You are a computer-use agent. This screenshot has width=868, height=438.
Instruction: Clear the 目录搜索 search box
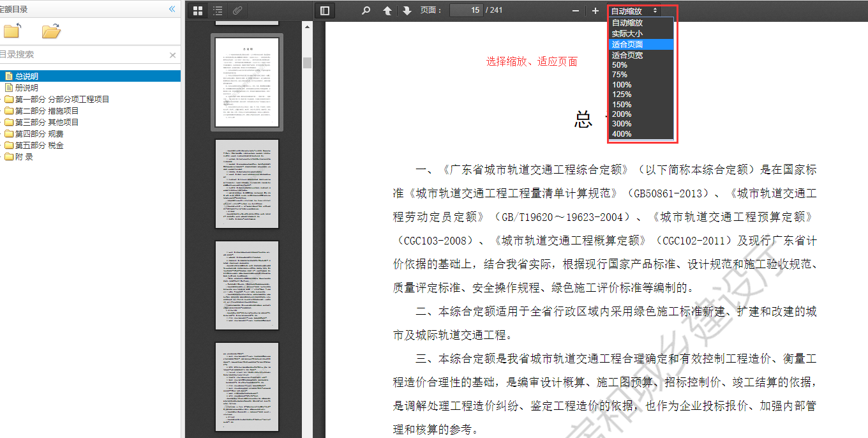click(172, 55)
